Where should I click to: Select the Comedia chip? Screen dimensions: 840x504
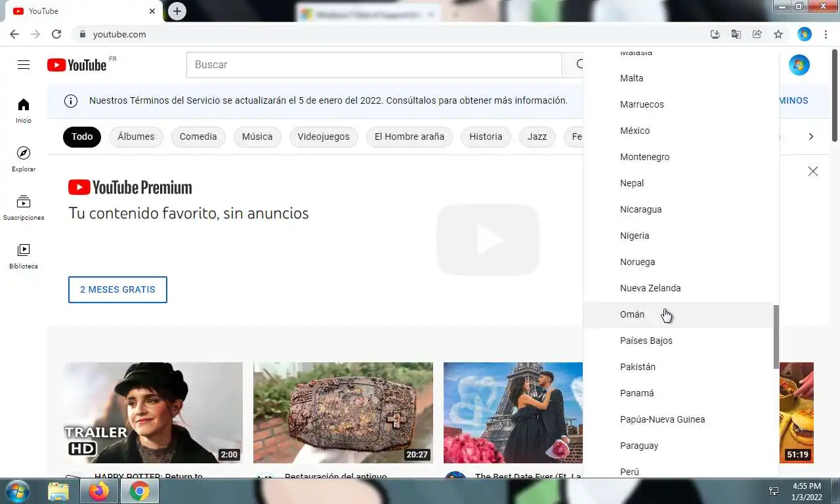click(198, 136)
